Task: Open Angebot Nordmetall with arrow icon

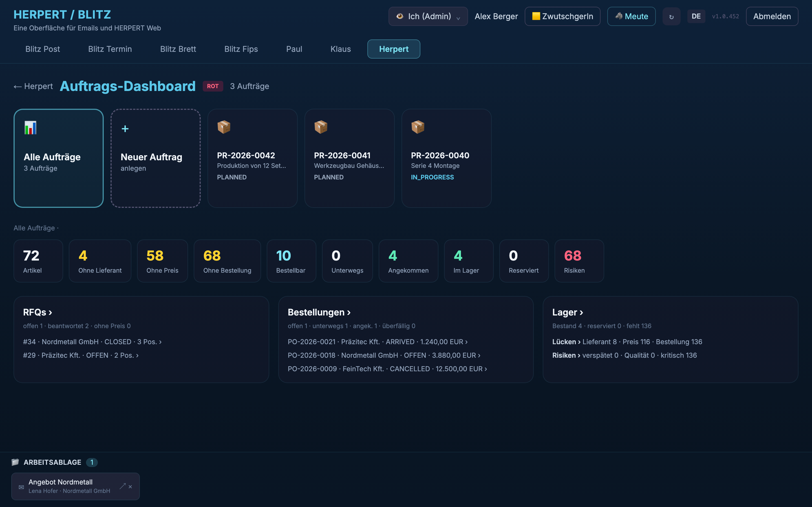Action: coord(122,486)
